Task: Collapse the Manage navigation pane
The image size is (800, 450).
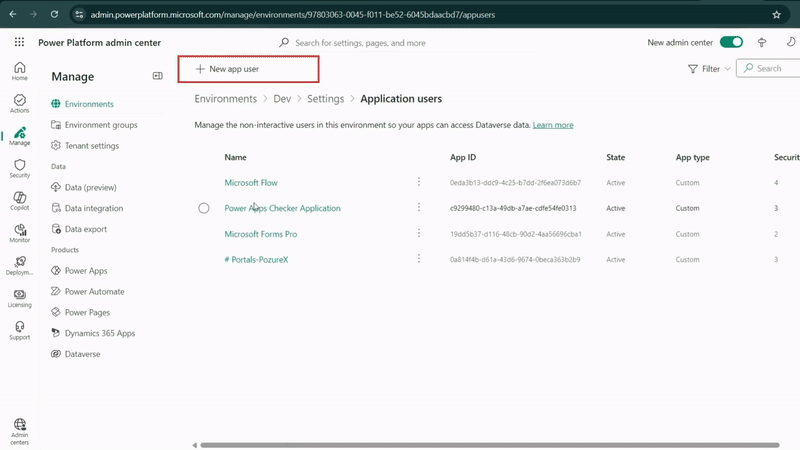Action: (158, 76)
